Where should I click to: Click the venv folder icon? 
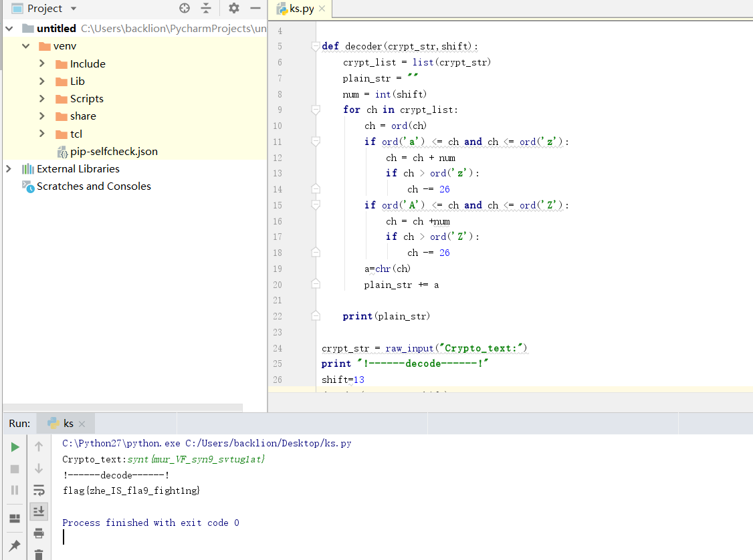pos(45,47)
